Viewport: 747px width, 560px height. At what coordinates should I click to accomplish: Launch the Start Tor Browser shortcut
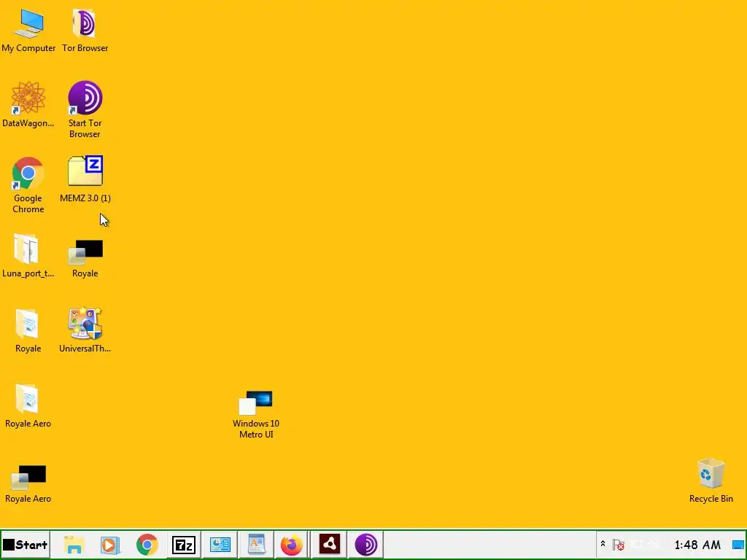point(85,109)
